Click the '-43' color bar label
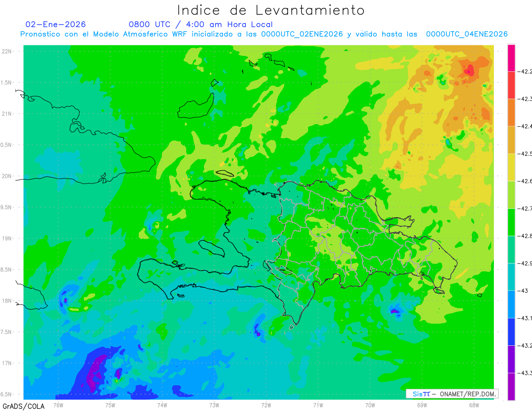532x411 pixels. click(524, 291)
